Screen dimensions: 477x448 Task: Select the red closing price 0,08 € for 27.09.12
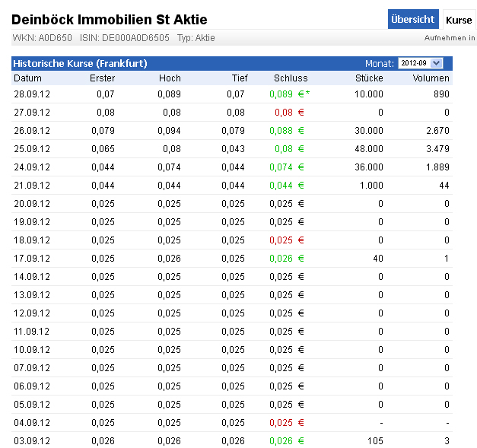(289, 113)
